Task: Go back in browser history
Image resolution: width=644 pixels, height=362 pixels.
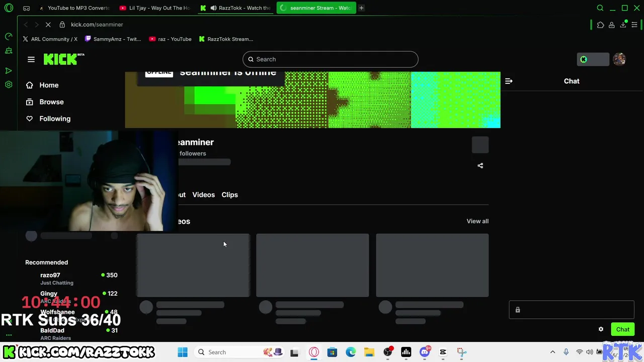Action: click(x=26, y=25)
